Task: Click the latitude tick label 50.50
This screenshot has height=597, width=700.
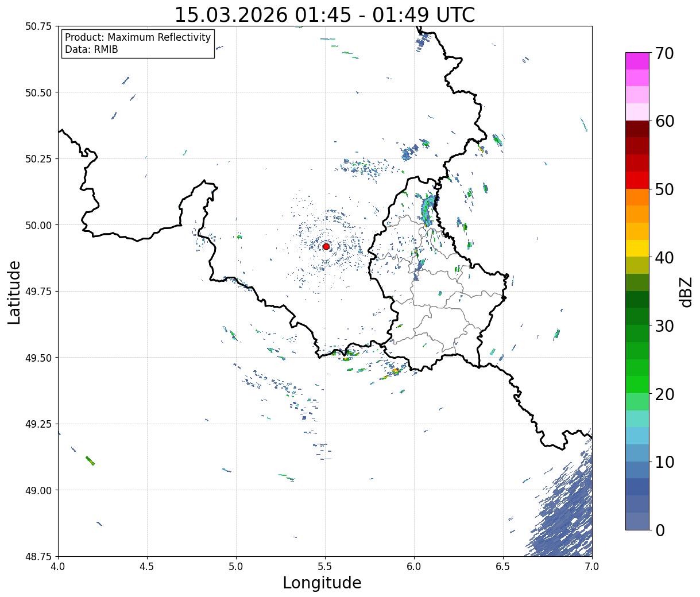Action: click(x=38, y=92)
